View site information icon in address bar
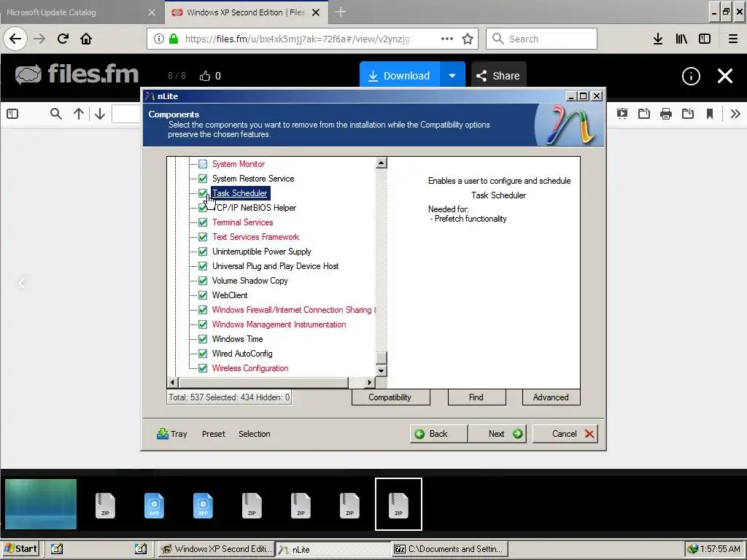747x560 pixels. coord(159,39)
